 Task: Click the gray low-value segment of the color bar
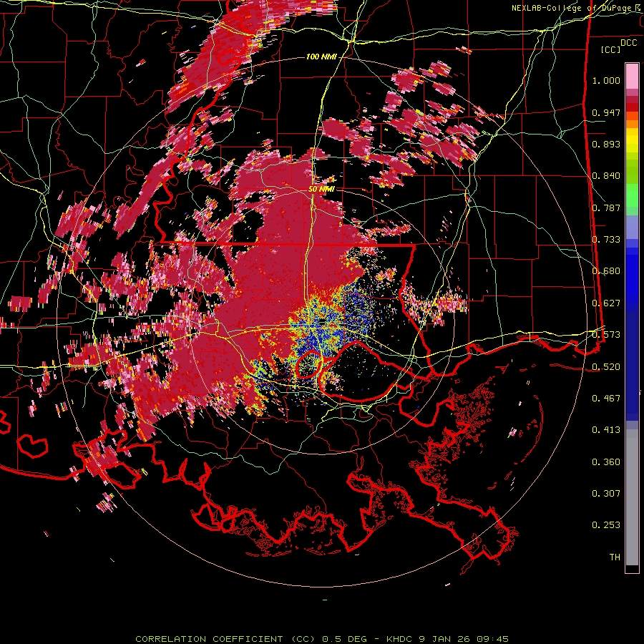click(632, 497)
